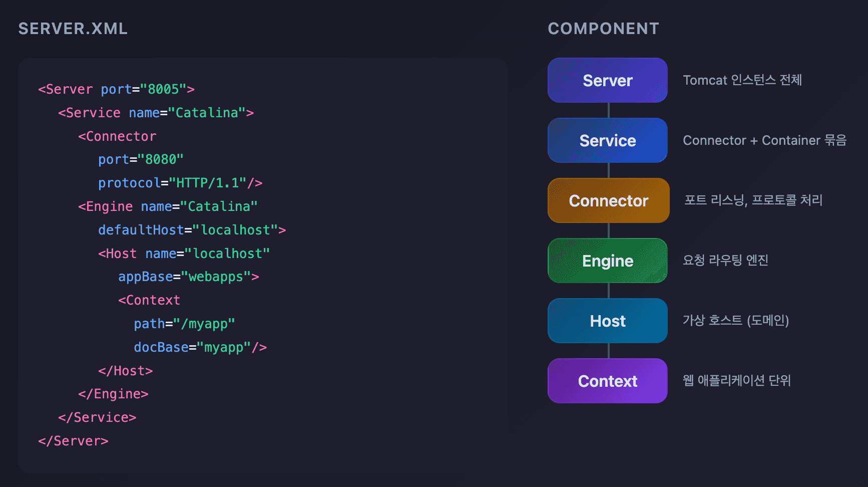Click the purple Server component box
This screenshot has width=868, height=487.
pyautogui.click(x=607, y=80)
